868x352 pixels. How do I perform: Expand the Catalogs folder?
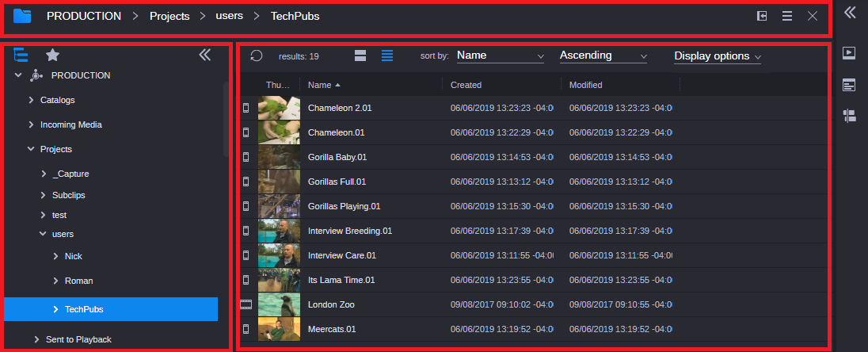pyautogui.click(x=31, y=100)
